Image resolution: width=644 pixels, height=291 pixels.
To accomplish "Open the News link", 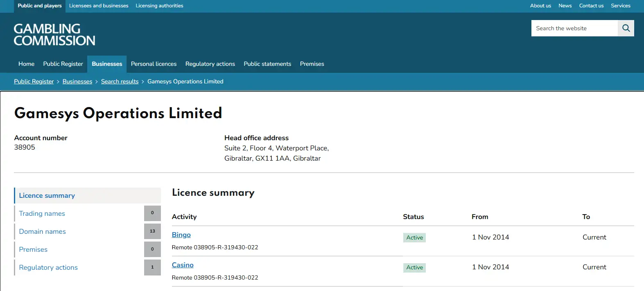I will pyautogui.click(x=565, y=6).
